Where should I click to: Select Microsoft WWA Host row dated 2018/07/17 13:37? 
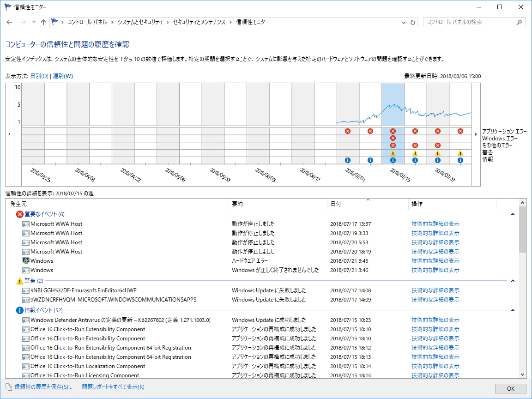[261, 224]
